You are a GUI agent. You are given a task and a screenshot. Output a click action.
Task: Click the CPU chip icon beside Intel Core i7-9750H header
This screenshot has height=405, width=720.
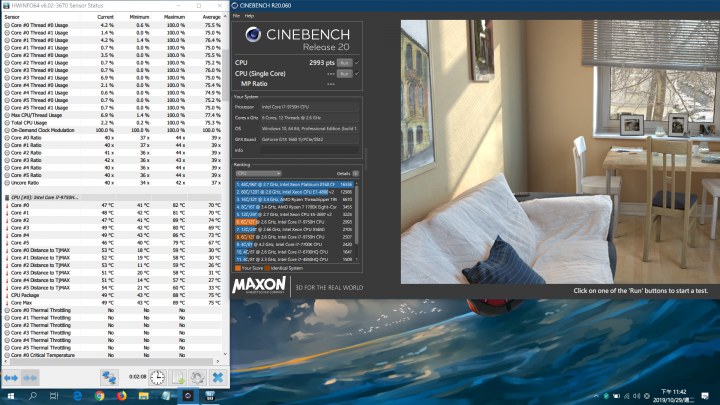coord(7,197)
